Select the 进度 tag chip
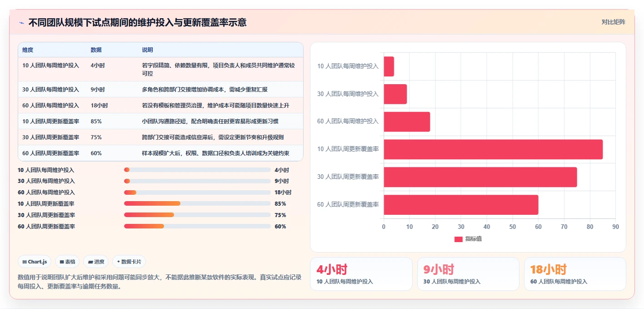This screenshot has width=644, height=309. click(96, 262)
